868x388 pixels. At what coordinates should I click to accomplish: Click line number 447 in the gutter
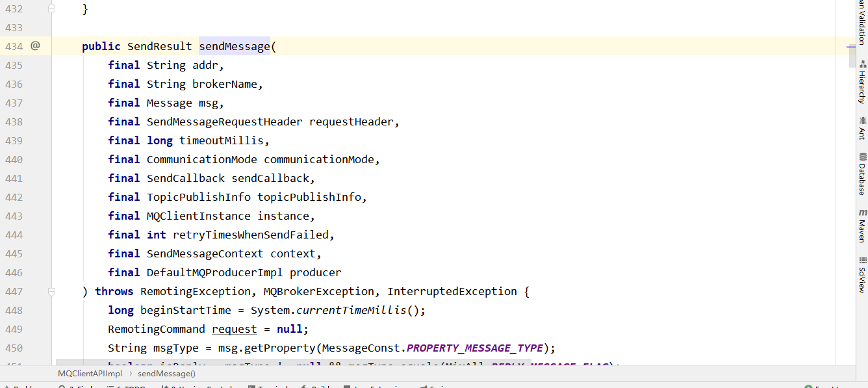pyautogui.click(x=14, y=291)
